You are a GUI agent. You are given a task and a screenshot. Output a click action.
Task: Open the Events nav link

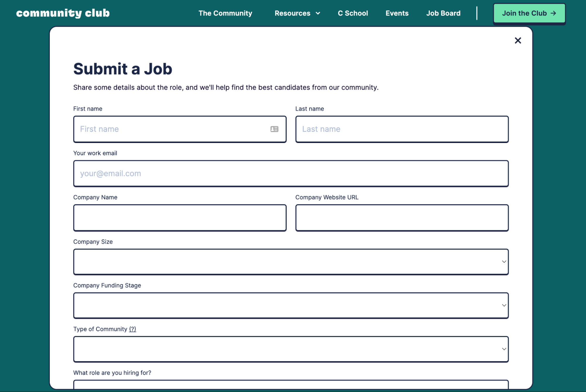click(x=397, y=13)
